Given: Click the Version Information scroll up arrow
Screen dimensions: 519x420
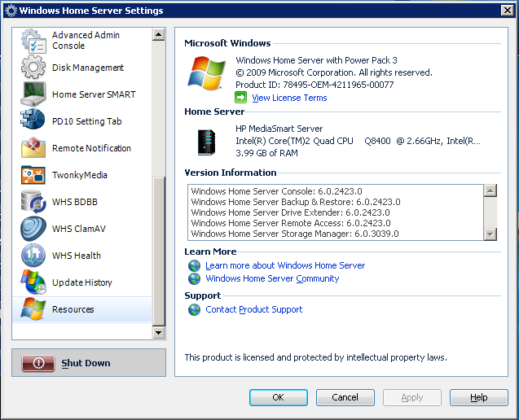Looking at the screenshot, I should 490,190.
